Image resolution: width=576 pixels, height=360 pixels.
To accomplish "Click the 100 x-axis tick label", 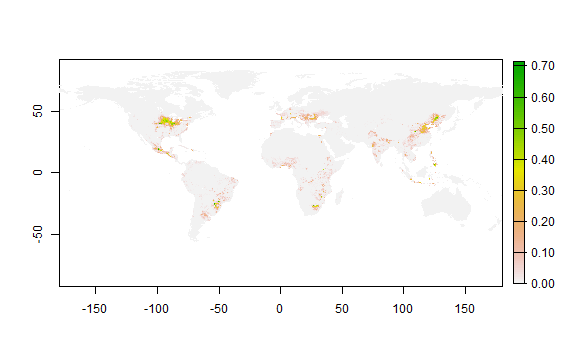I will 403,309.
